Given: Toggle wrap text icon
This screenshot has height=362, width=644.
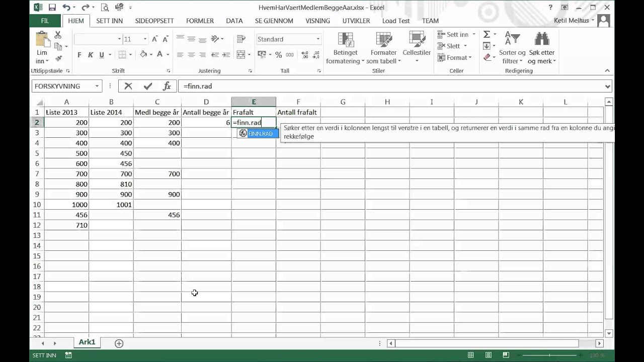Looking at the screenshot, I should point(240,39).
